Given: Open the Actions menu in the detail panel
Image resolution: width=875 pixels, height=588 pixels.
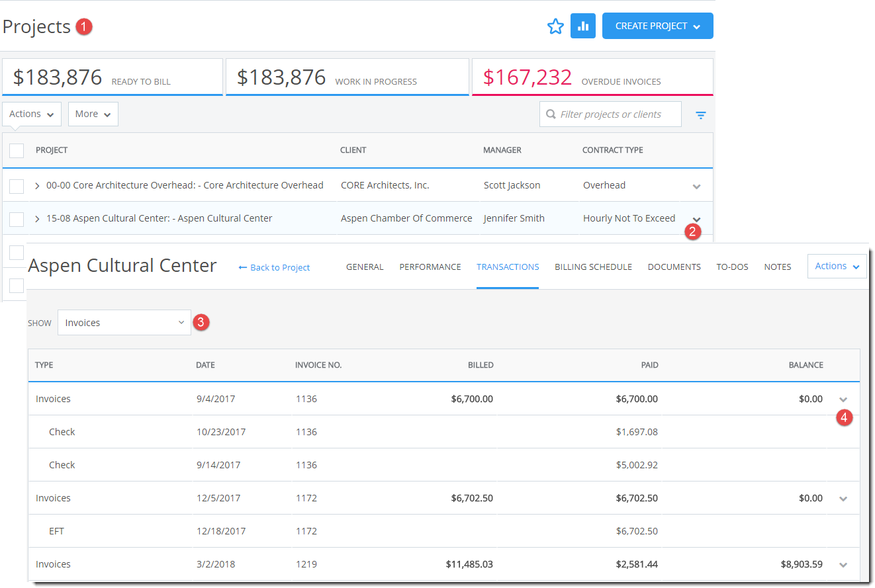Looking at the screenshot, I should coord(837,266).
